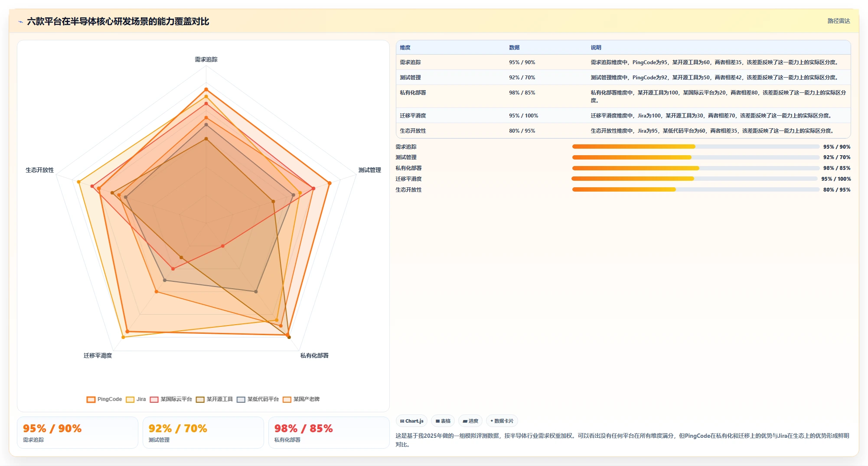Toggle the Jira dataset in the chart legend
868x466 pixels.
[136, 399]
